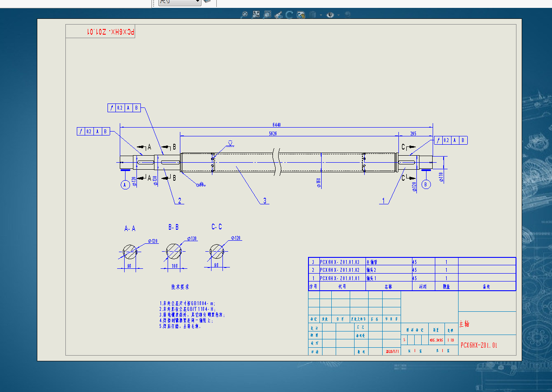
Task: Click the A-A section view label
Action: 130,228
